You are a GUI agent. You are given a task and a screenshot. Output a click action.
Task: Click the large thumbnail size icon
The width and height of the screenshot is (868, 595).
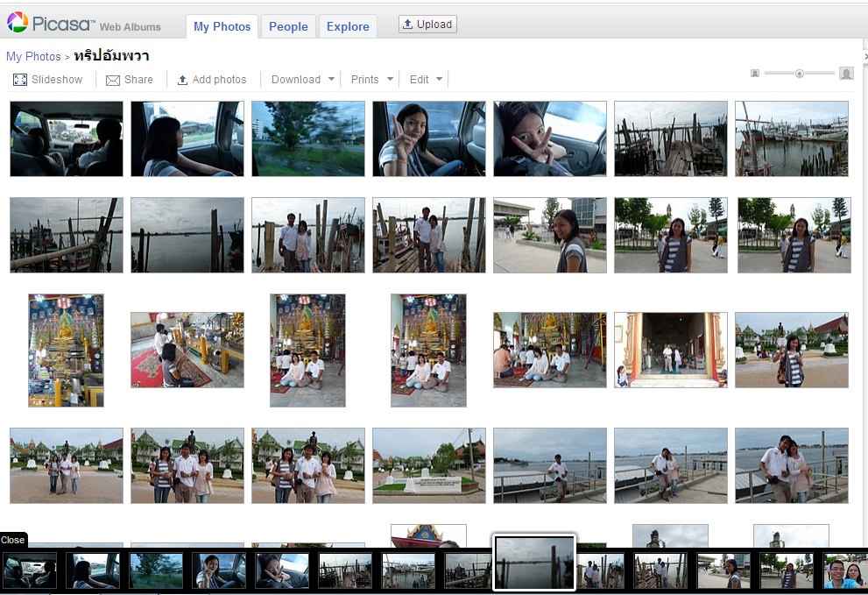click(x=845, y=74)
